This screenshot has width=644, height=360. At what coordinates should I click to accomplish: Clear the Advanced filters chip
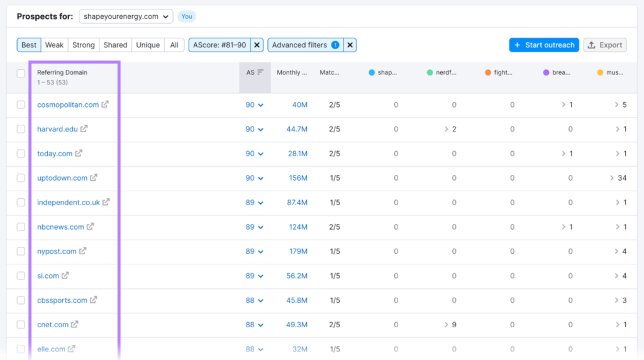pyautogui.click(x=350, y=45)
